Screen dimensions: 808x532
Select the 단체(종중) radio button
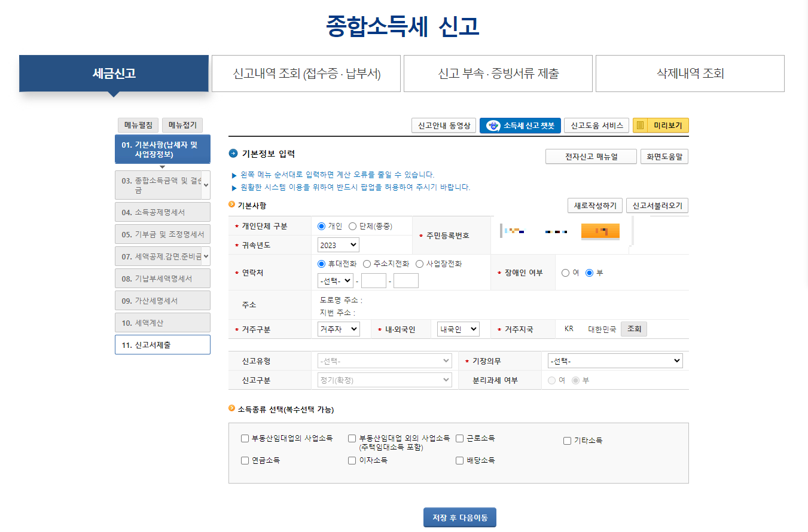[352, 226]
